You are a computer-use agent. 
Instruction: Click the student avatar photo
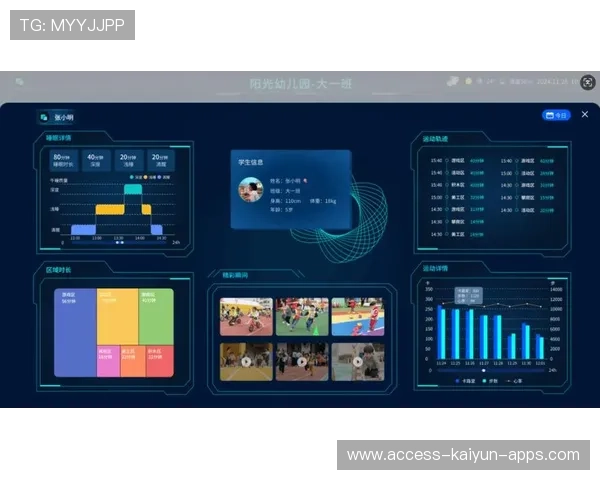[x=250, y=189]
